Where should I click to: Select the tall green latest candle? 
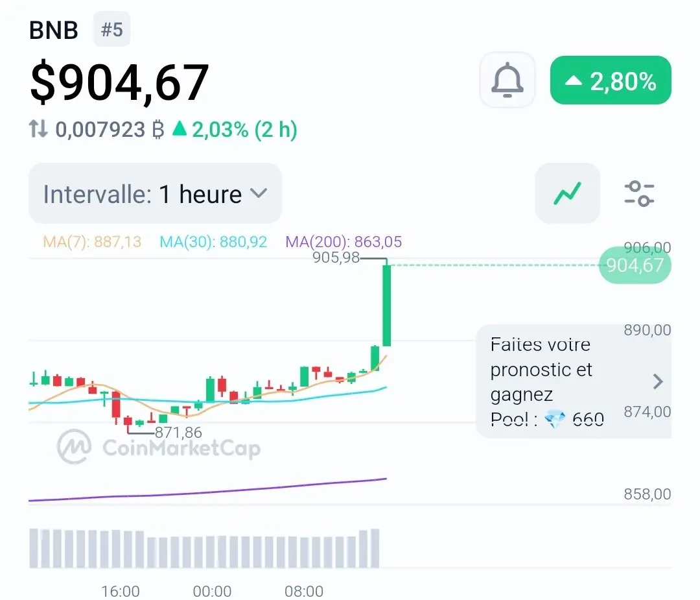[x=386, y=306]
